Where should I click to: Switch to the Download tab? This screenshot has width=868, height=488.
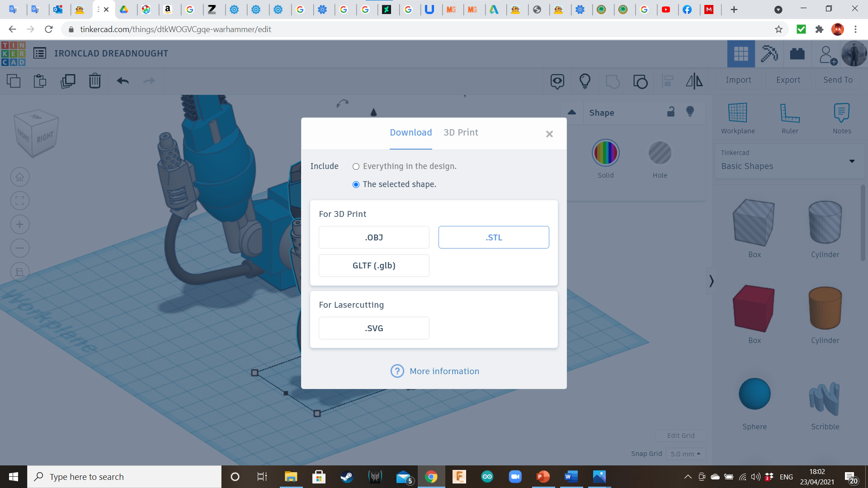410,132
